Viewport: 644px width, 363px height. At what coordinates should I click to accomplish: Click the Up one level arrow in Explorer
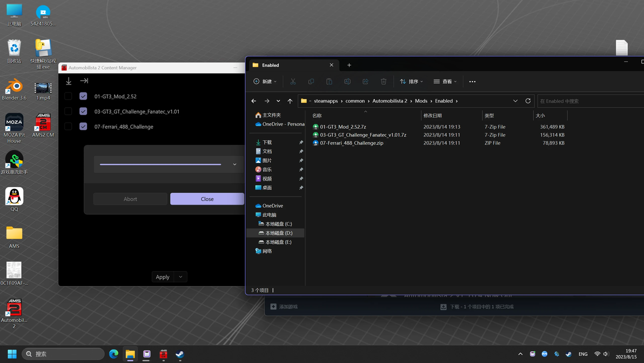tap(290, 101)
